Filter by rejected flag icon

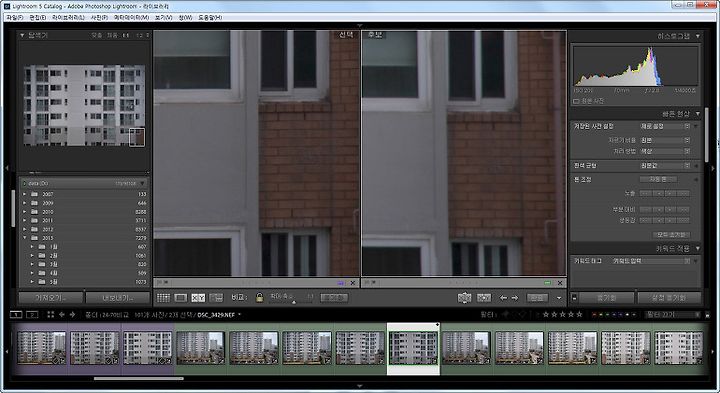522,314
